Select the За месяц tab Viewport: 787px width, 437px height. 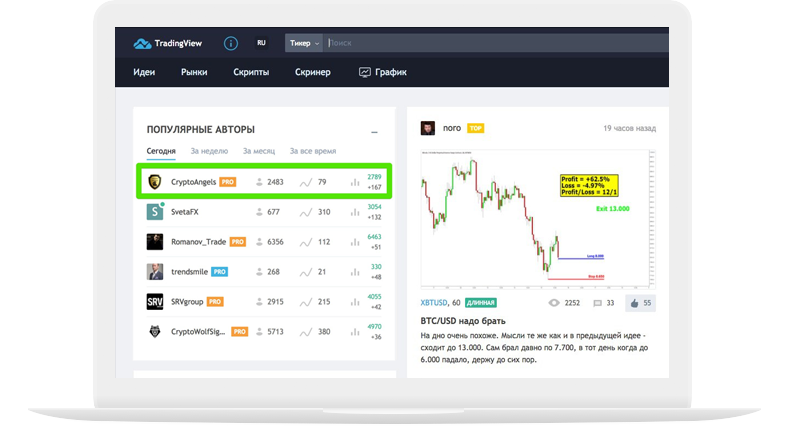point(259,151)
